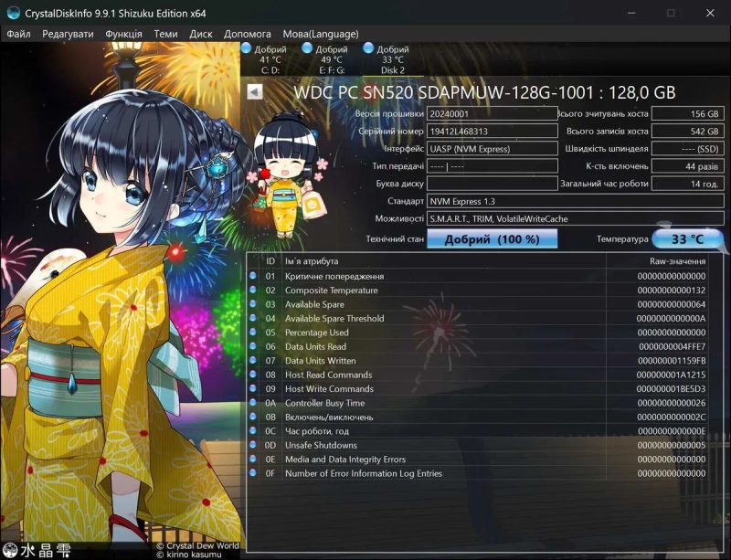
Task: Select the Unsafe Shutdowns attribute name
Action: coord(321,445)
